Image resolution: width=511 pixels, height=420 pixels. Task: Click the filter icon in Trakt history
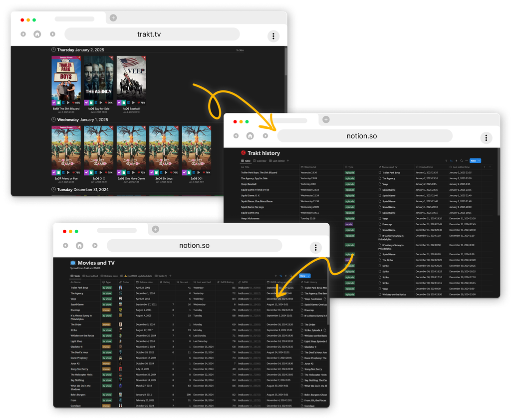point(446,161)
